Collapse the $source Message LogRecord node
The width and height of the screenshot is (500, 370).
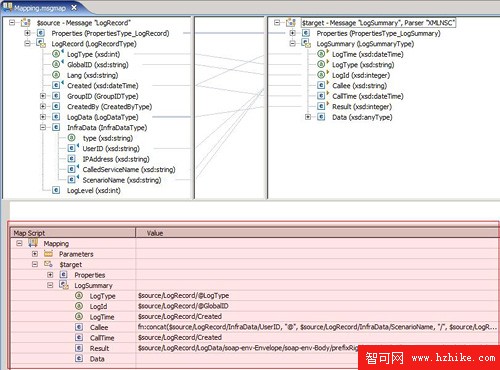coord(12,23)
